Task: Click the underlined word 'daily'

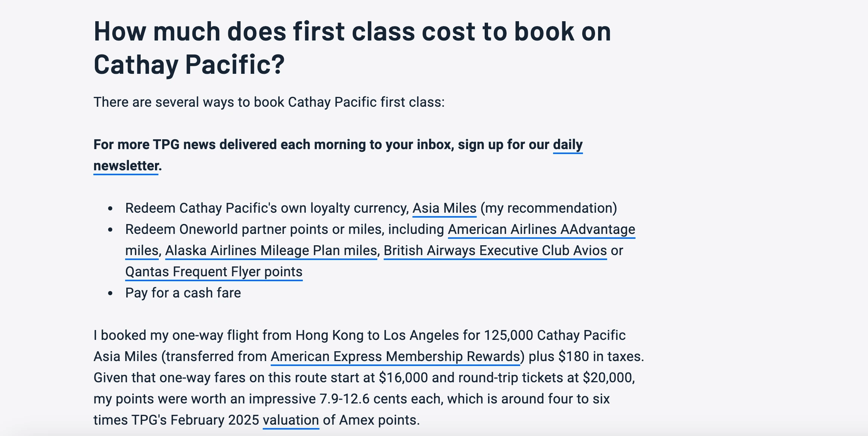Action: click(x=568, y=145)
